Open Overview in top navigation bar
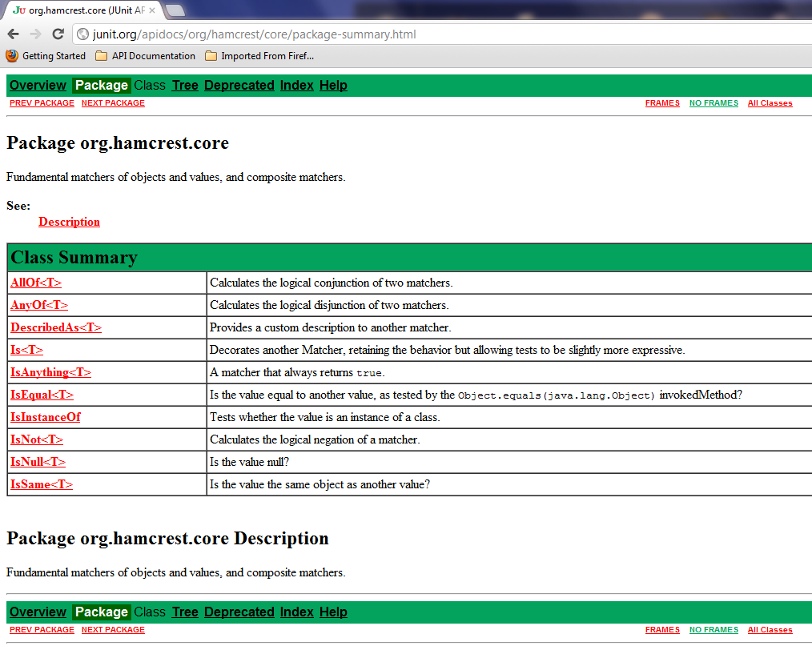812x646 pixels. pyautogui.click(x=38, y=86)
